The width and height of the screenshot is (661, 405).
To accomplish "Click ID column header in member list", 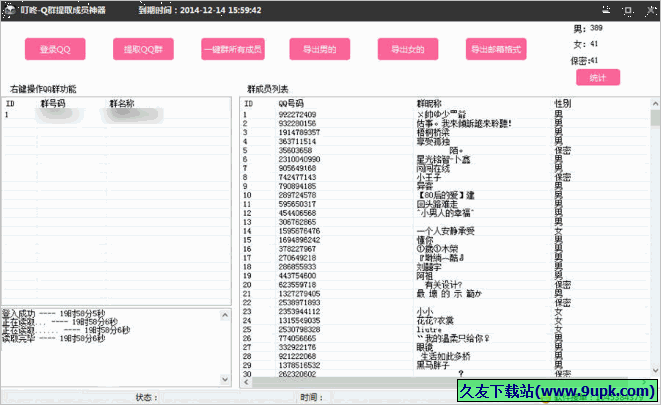I will click(x=249, y=103).
